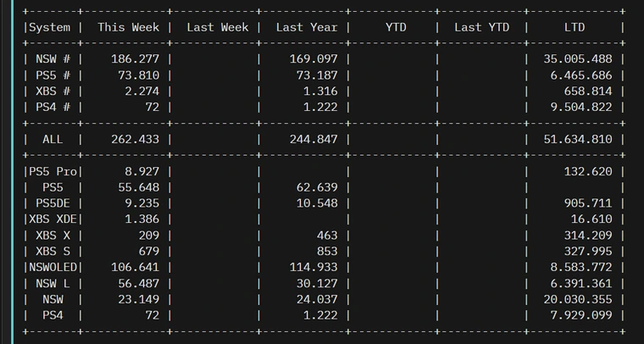Select the "Last Year" column header
The image size is (644, 344).
(307, 27)
